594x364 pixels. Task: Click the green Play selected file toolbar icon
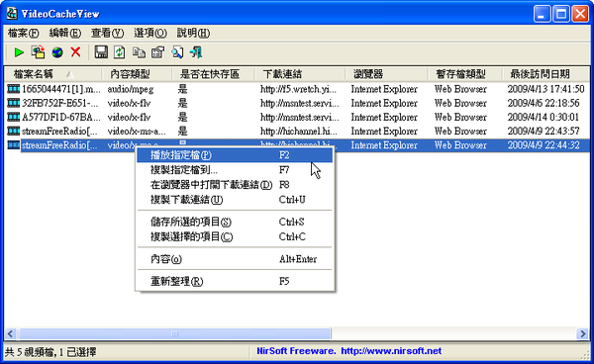pyautogui.click(x=19, y=52)
